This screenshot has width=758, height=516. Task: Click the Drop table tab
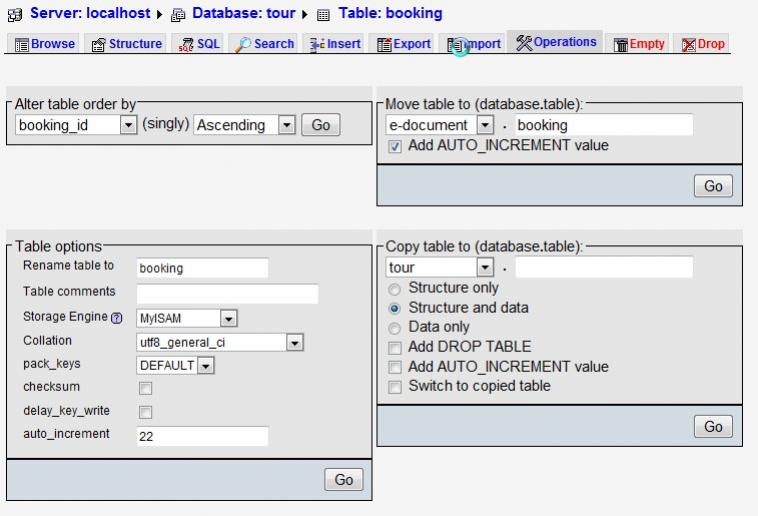click(x=703, y=44)
